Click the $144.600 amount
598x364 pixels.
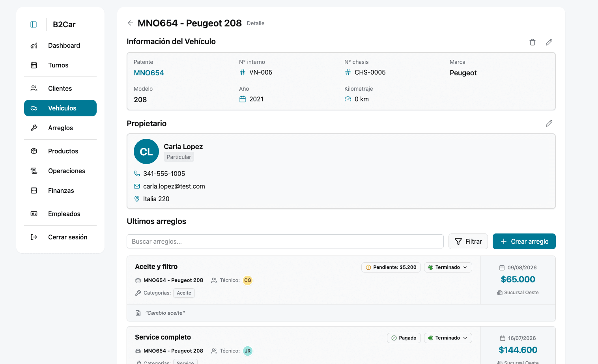[x=518, y=350]
